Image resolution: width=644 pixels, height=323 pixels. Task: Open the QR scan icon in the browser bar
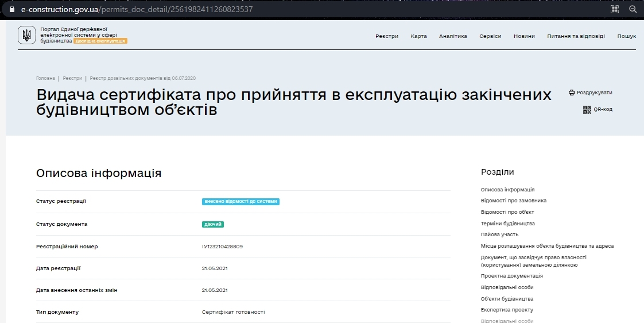pos(614,9)
